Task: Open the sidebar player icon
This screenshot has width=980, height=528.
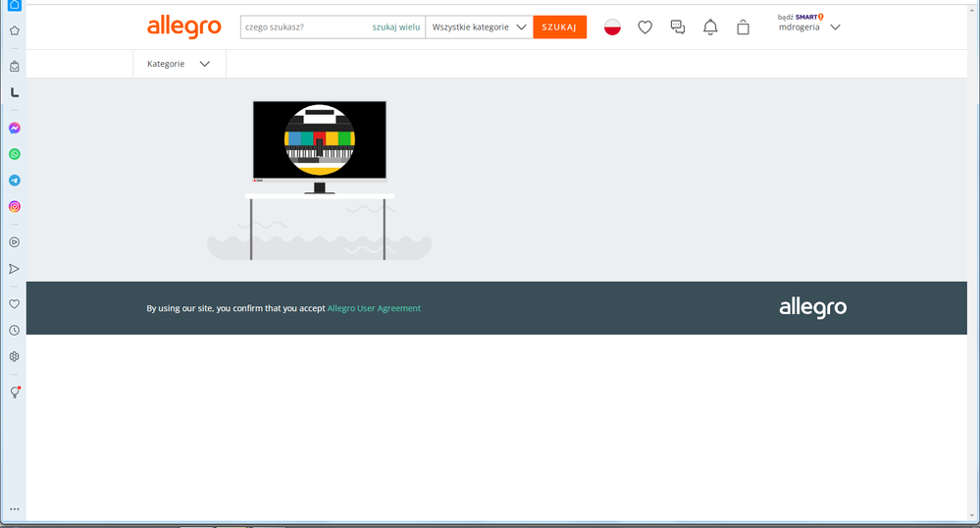Action: (15, 242)
